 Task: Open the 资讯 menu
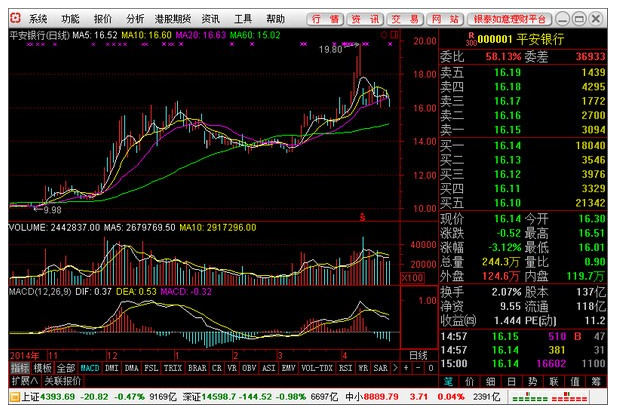click(x=210, y=19)
